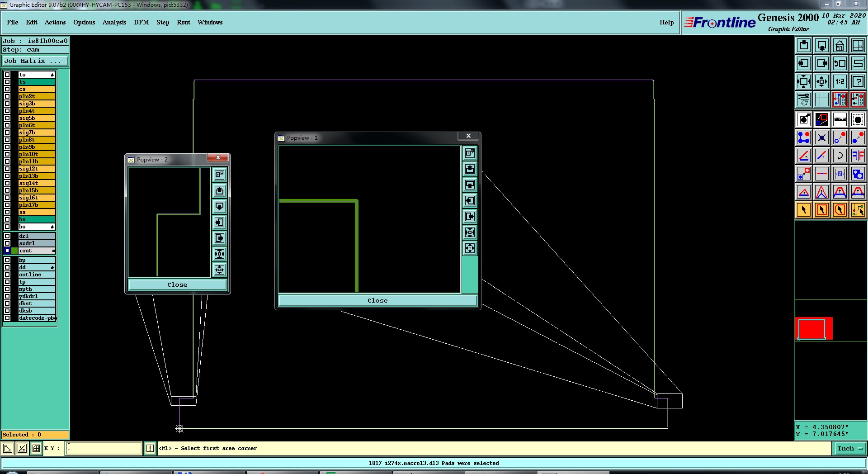Click the Home view icon

[840, 45]
